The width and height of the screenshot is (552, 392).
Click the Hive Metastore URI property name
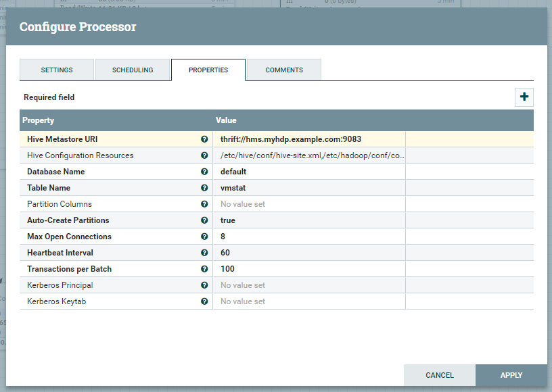62,139
